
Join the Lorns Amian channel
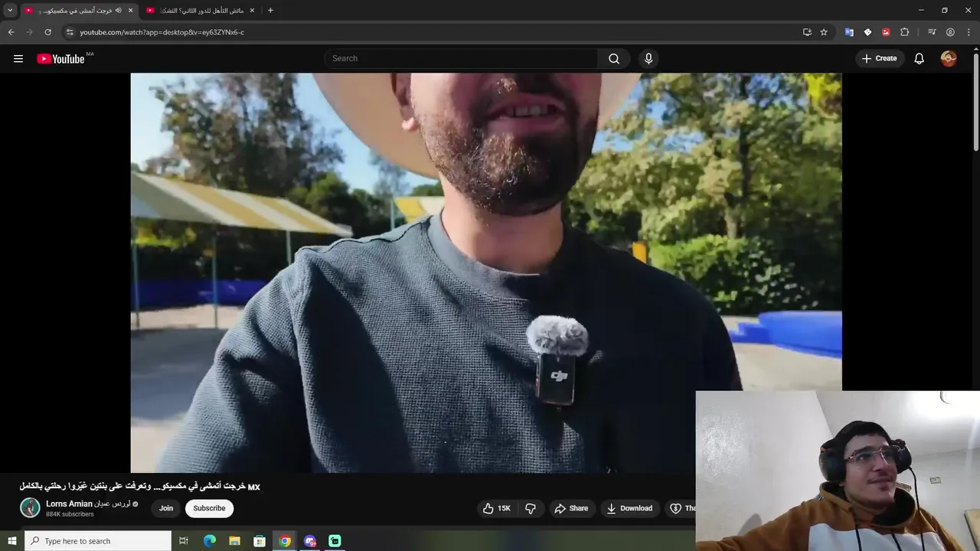pyautogui.click(x=166, y=508)
